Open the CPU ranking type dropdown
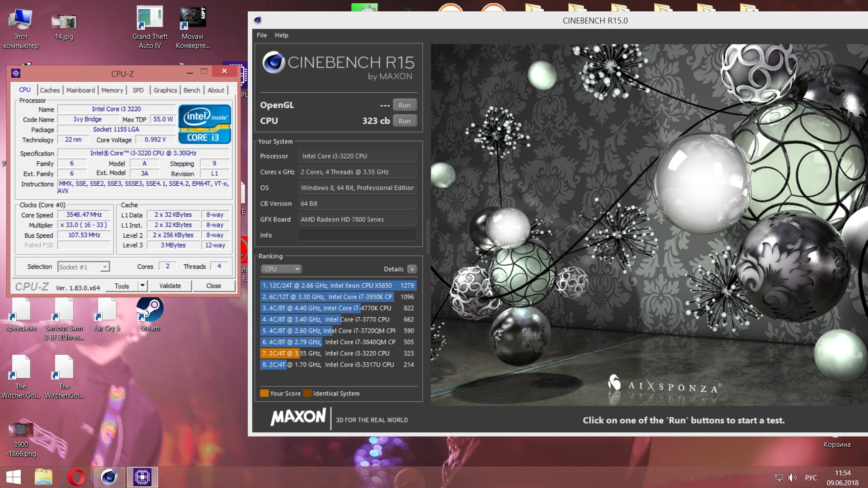The width and height of the screenshot is (868, 488). click(281, 269)
